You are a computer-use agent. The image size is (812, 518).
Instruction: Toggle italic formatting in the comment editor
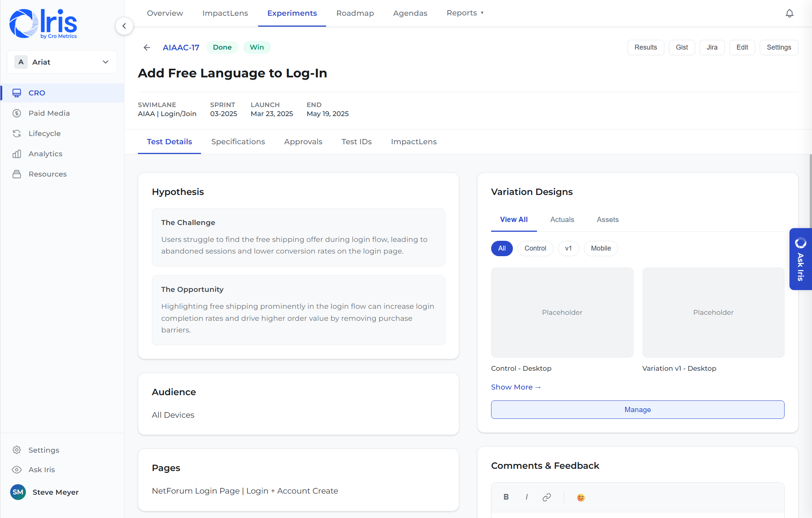pyautogui.click(x=526, y=497)
